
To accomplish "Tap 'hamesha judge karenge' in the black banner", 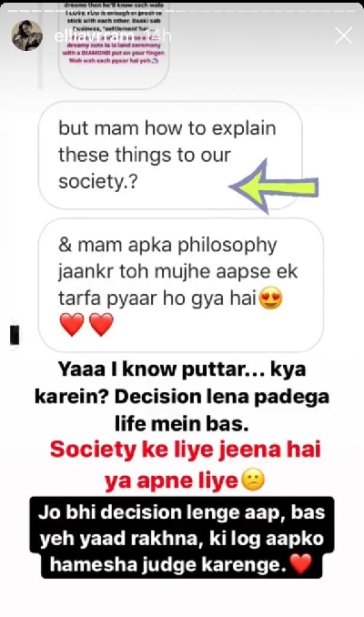I will pos(168,565).
